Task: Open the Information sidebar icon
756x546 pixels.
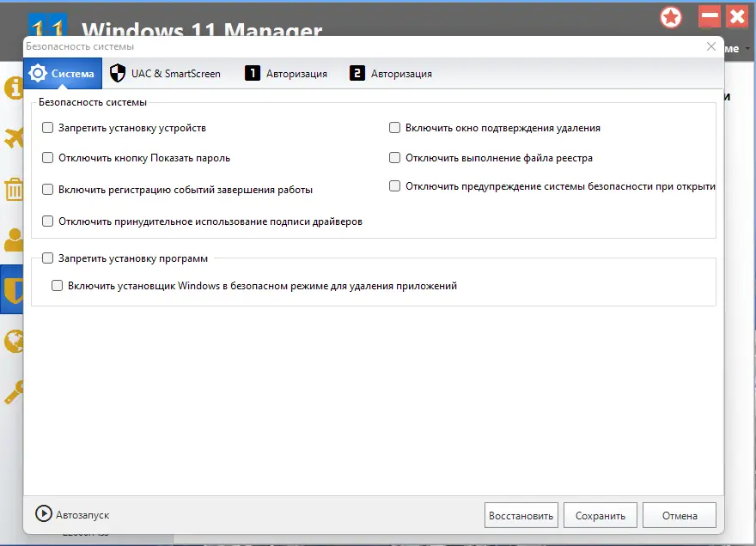Action: click(x=14, y=88)
